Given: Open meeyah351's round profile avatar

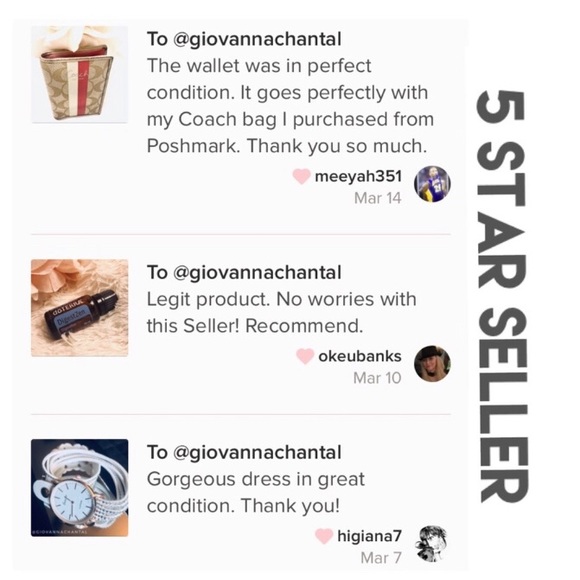Looking at the screenshot, I should (x=432, y=184).
